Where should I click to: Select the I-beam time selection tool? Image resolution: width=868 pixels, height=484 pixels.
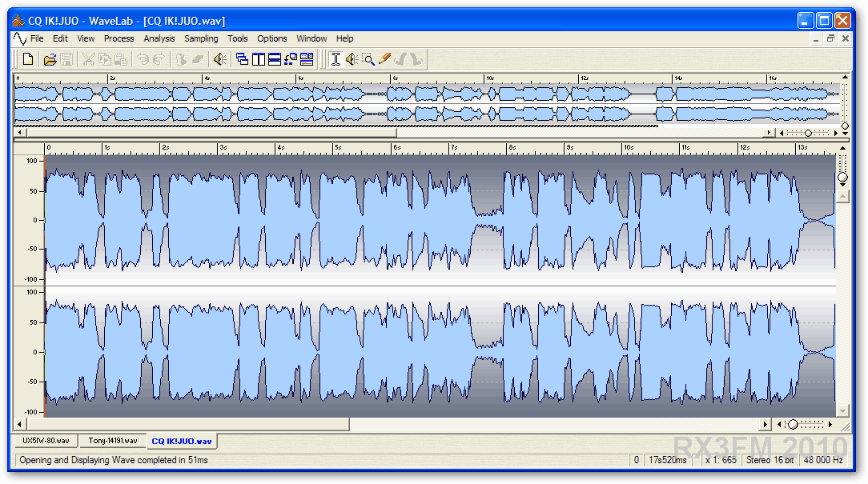(336, 59)
